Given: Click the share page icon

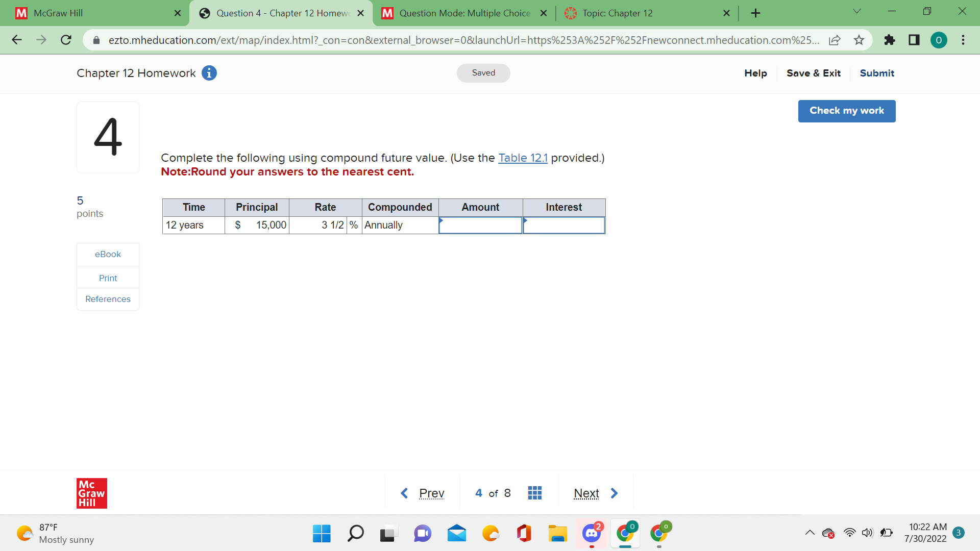Looking at the screenshot, I should 835,40.
